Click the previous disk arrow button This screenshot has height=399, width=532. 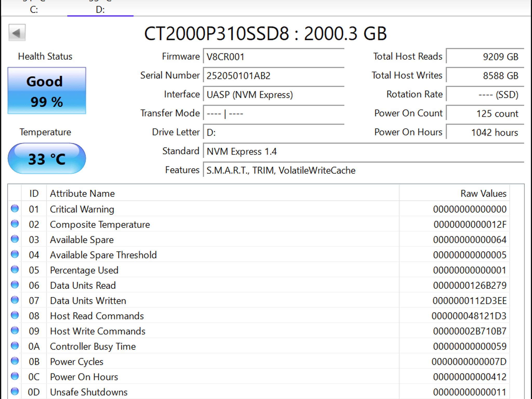click(x=17, y=33)
